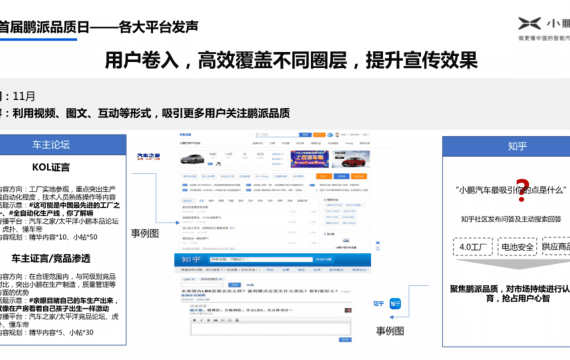This screenshot has width=570, height=360.
Task: Click orange button next to blue search button
Action: click(319, 135)
